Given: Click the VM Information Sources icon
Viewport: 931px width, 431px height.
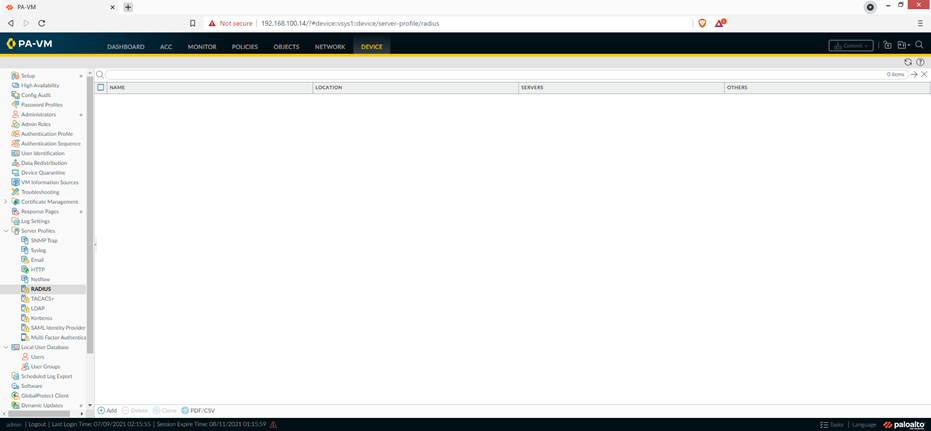Looking at the screenshot, I should click(16, 182).
